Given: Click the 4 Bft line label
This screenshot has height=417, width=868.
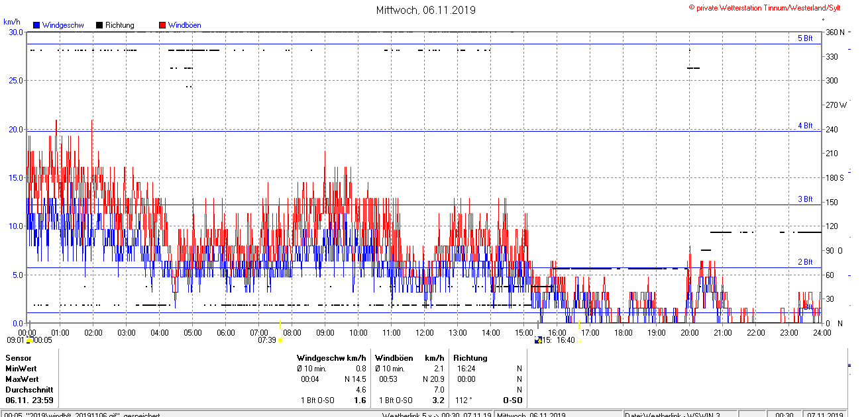Looking at the screenshot, I should click(805, 125).
